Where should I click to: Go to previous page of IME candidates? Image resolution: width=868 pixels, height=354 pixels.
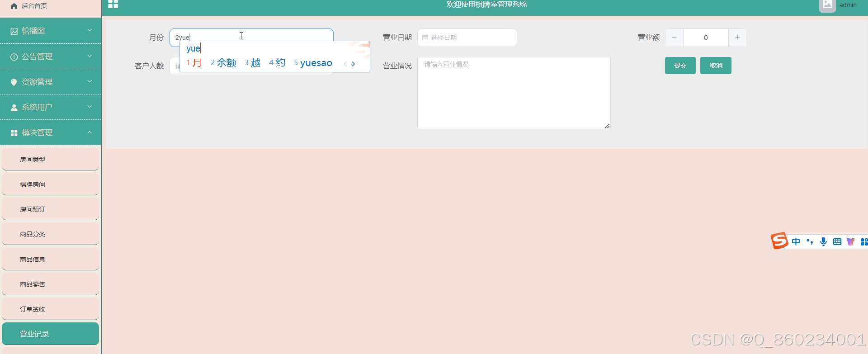(345, 64)
